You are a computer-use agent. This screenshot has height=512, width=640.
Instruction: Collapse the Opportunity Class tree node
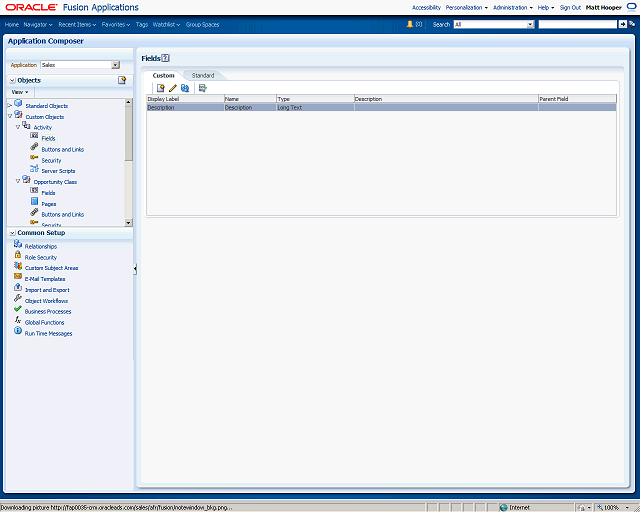click(x=18, y=182)
